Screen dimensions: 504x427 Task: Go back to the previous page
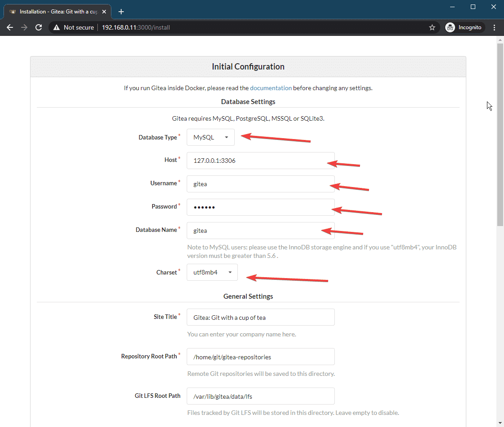10,27
